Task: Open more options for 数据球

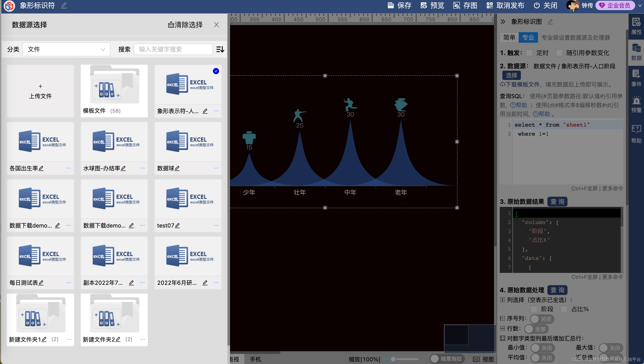Action: point(216,168)
